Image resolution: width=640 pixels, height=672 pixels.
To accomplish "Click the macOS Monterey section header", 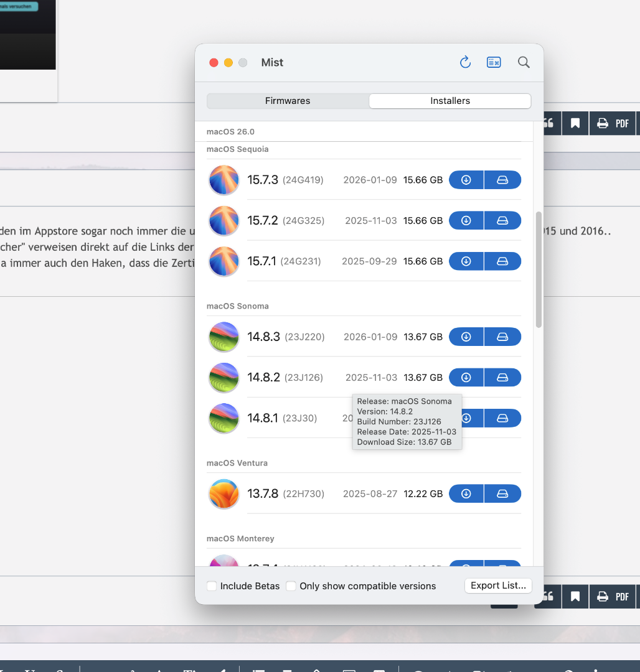I will tap(240, 538).
